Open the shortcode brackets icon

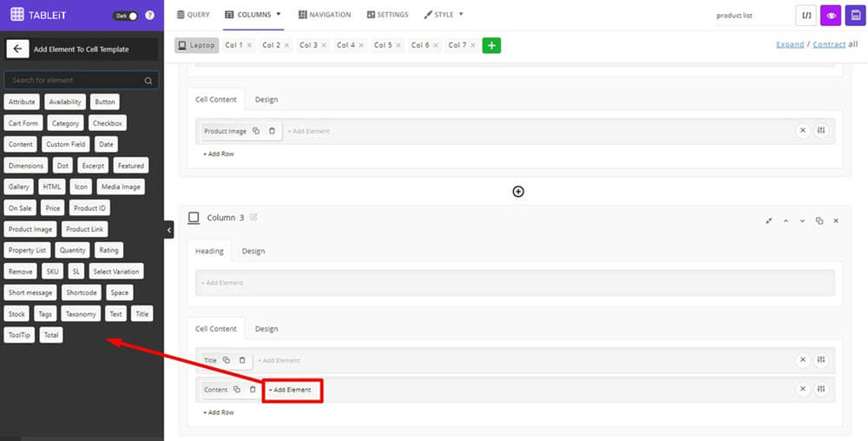pyautogui.click(x=806, y=16)
